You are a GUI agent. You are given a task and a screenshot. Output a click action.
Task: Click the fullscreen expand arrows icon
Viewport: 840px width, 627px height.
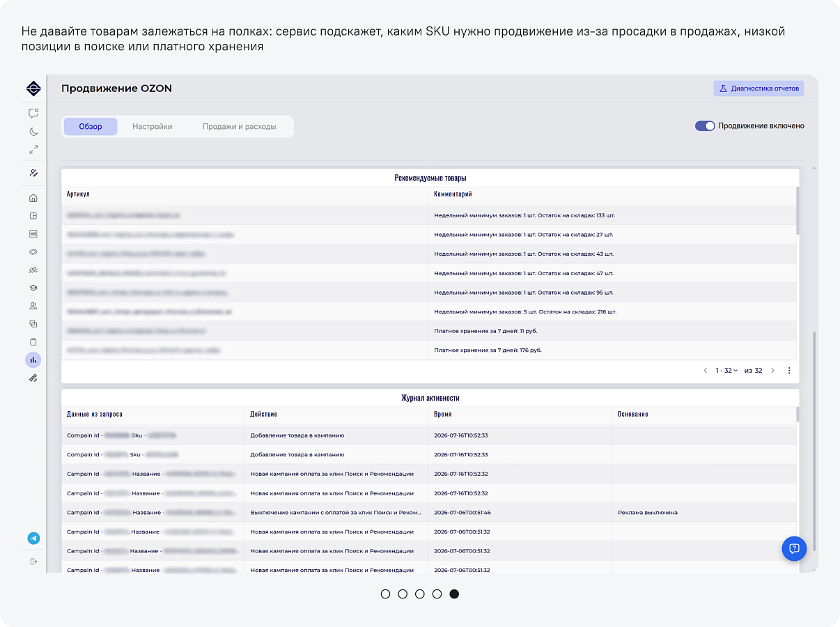[33, 149]
